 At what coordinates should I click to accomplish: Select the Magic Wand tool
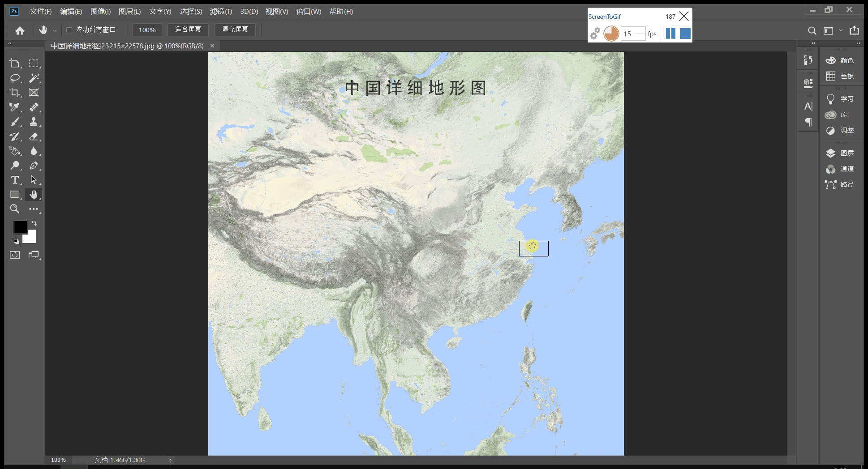point(34,78)
